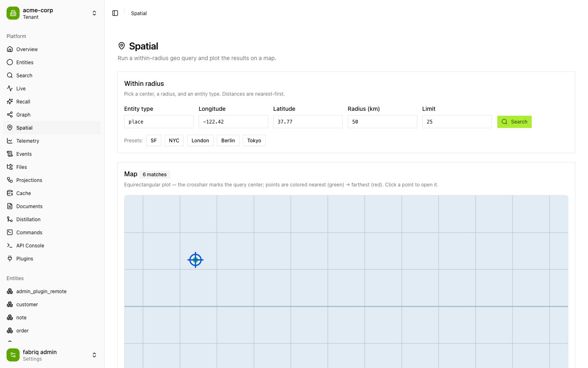The image size is (588, 368).
Task: Click the Spatial breadcrumb text
Action: click(139, 13)
